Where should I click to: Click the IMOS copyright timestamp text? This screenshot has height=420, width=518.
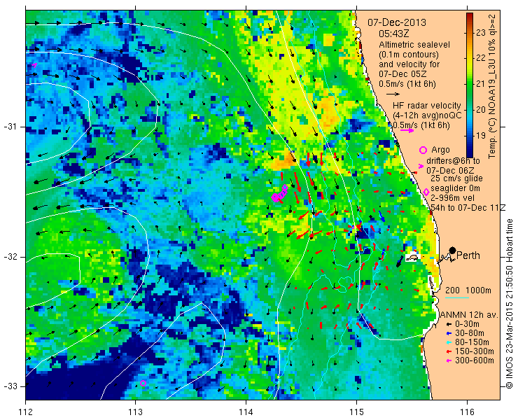(510, 304)
